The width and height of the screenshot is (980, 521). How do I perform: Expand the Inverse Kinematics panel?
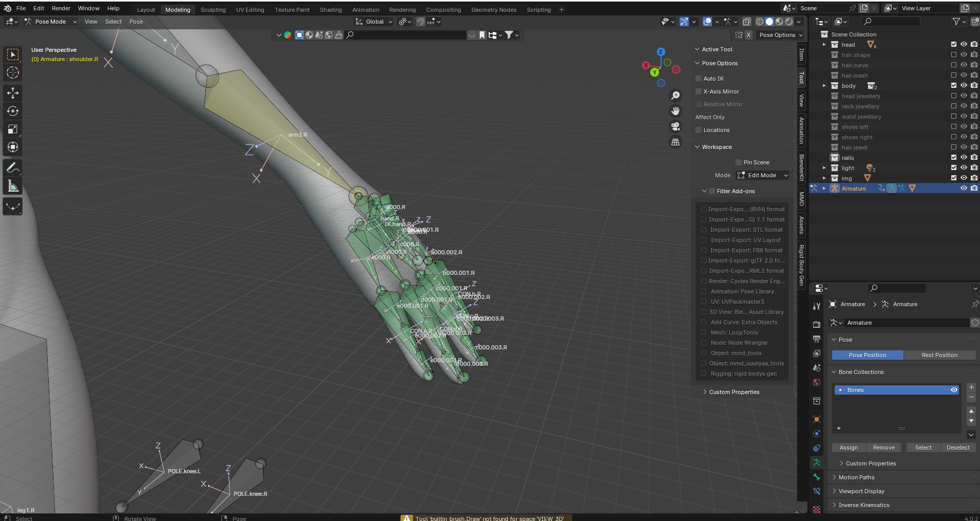pyautogui.click(x=863, y=505)
